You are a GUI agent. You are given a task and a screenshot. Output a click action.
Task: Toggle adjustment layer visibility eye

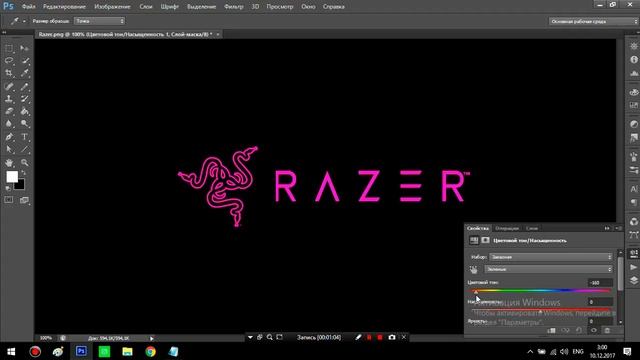click(593, 330)
